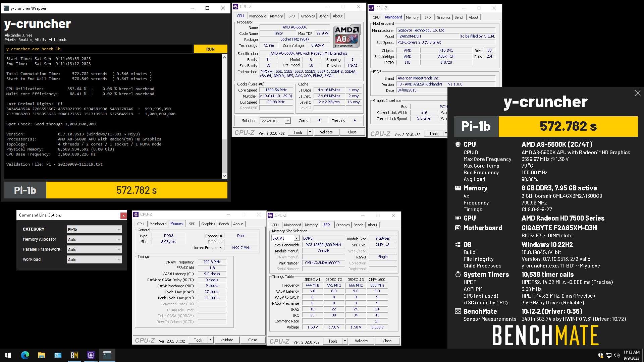Select Bench tab in CPU-Z Mainboard window
The height and width of the screenshot is (362, 644).
pos(460,17)
